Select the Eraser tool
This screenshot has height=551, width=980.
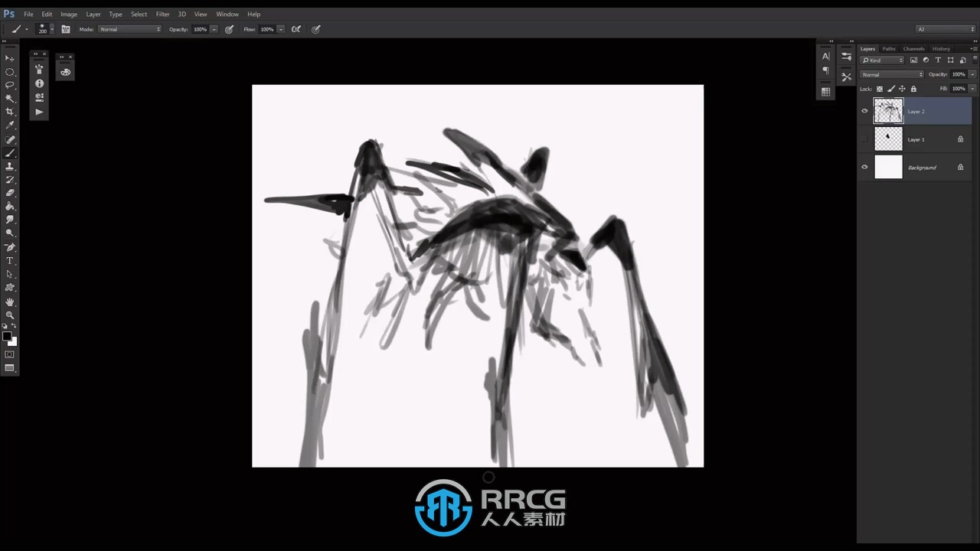tap(10, 193)
